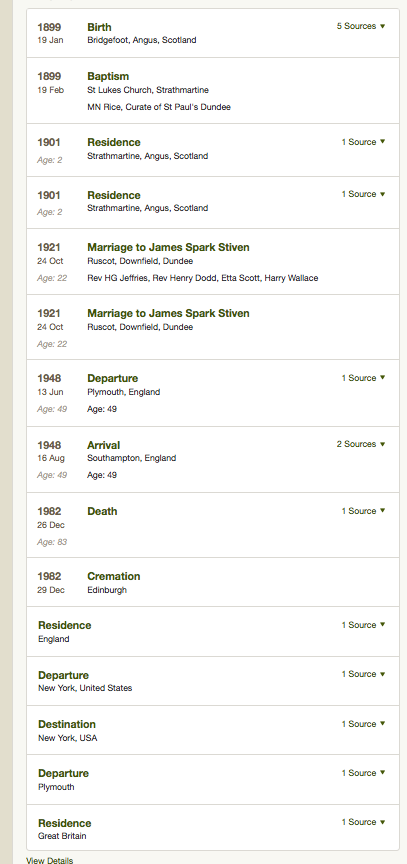Open the Cremation event in Edinburgh

[113, 576]
